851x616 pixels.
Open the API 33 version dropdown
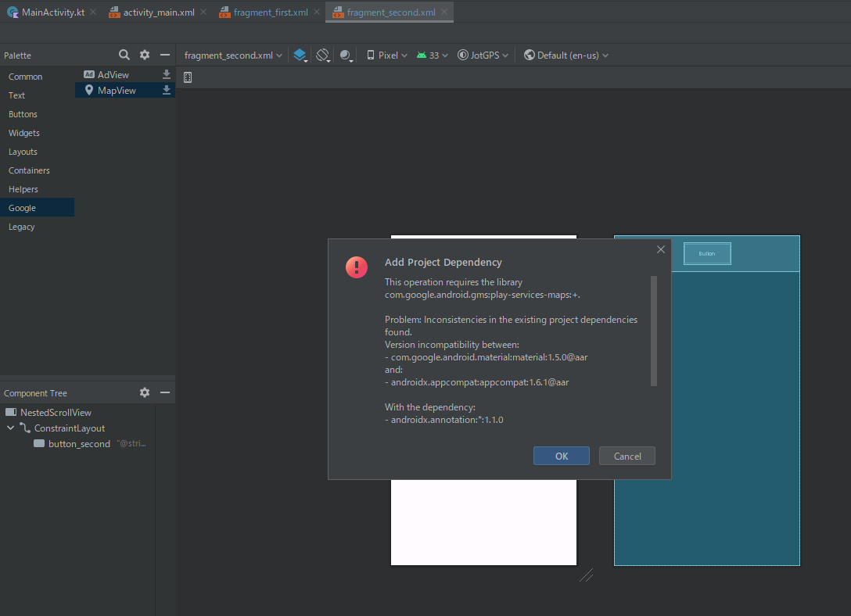click(432, 55)
